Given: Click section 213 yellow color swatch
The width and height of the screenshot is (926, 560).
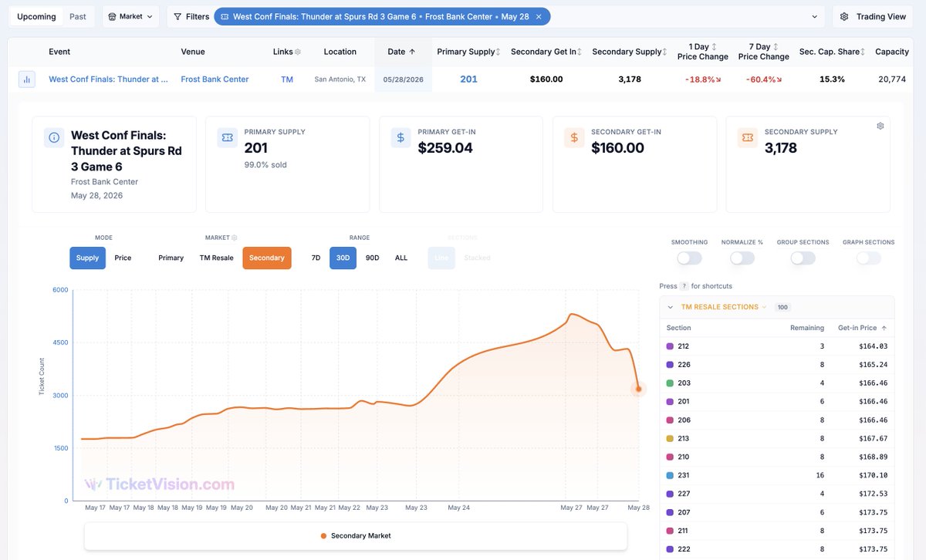Looking at the screenshot, I should click(x=670, y=439).
